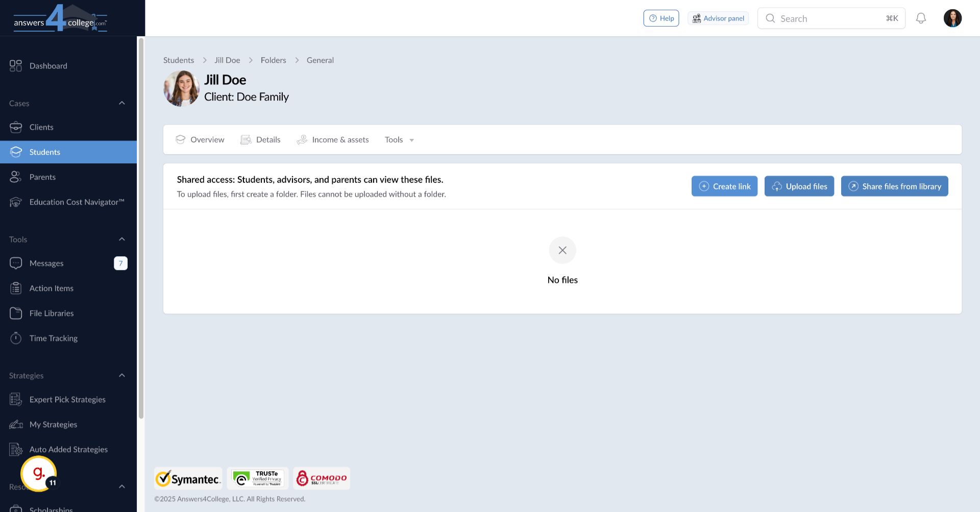Open the Grammarly-style g. widget
The image size is (980, 512).
39,474
